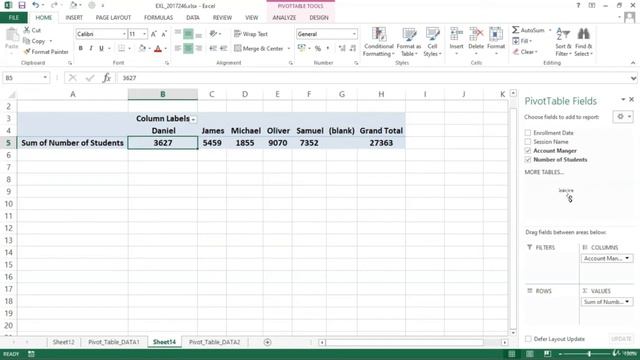Switch to ANALYZE PivotTable tab
Screen dimensions: 640x360
(x=284, y=18)
